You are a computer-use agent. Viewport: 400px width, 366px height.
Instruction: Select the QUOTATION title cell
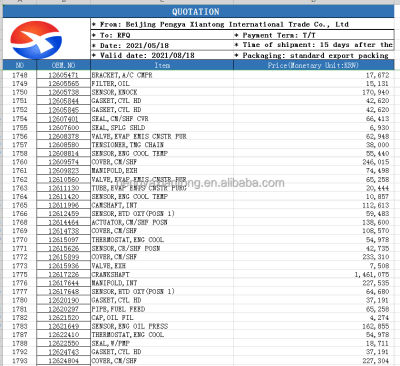[198, 12]
